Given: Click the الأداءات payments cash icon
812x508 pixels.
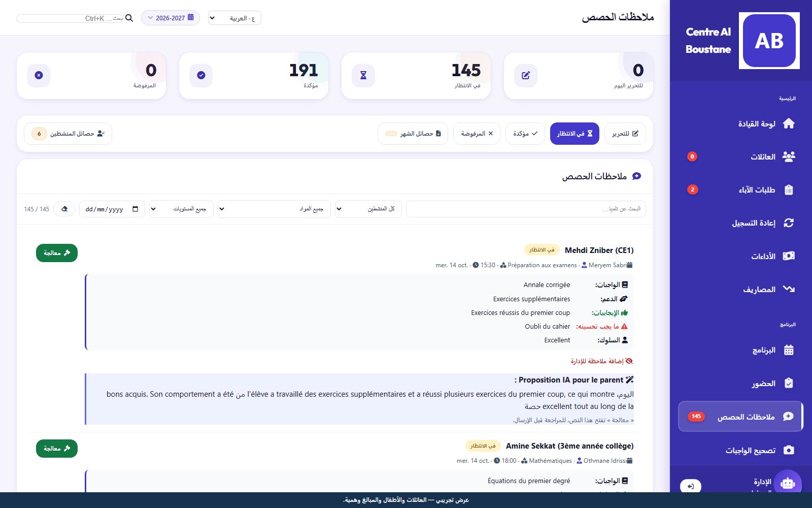Looking at the screenshot, I should tap(789, 256).
